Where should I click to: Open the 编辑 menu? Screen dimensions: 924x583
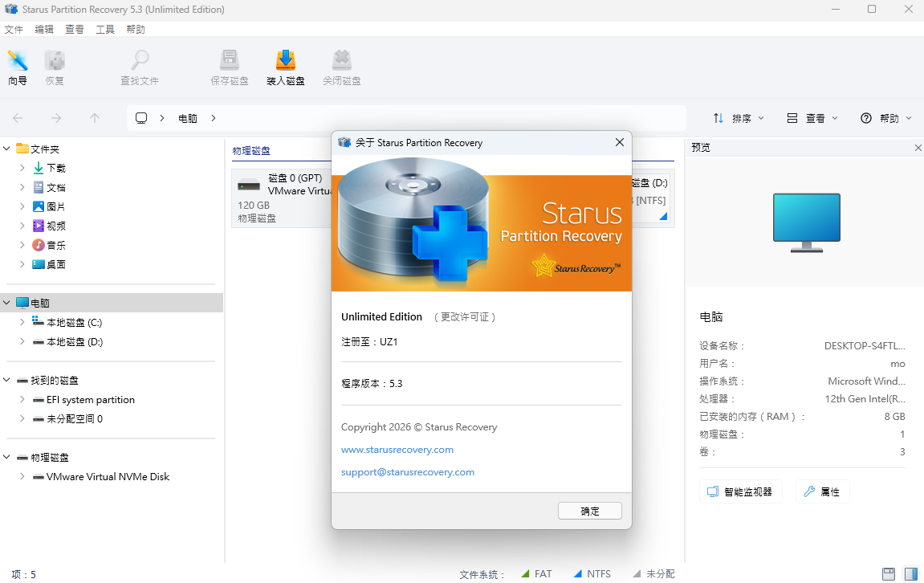point(44,30)
